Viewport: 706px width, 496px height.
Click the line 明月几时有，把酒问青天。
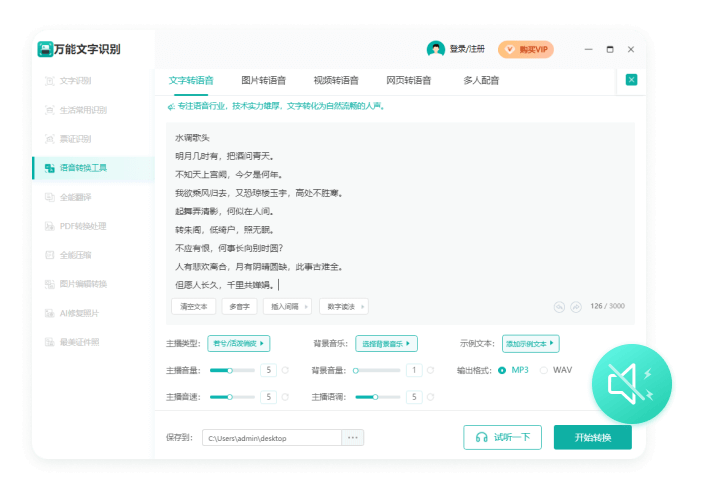tap(225, 156)
